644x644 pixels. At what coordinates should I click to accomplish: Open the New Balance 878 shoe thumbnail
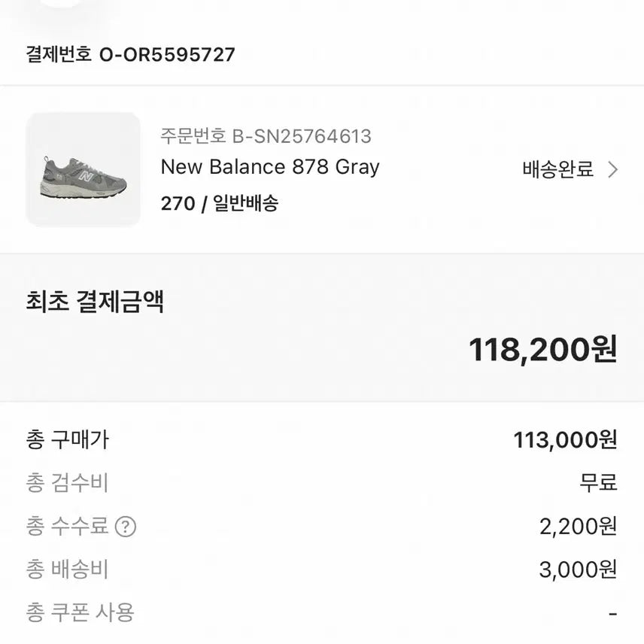pyautogui.click(x=83, y=169)
